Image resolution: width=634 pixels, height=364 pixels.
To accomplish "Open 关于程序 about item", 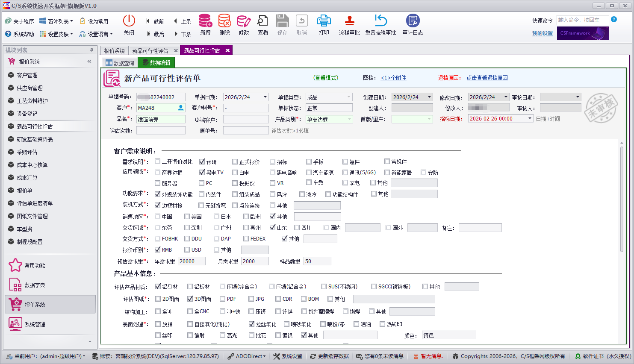I will 19,21.
